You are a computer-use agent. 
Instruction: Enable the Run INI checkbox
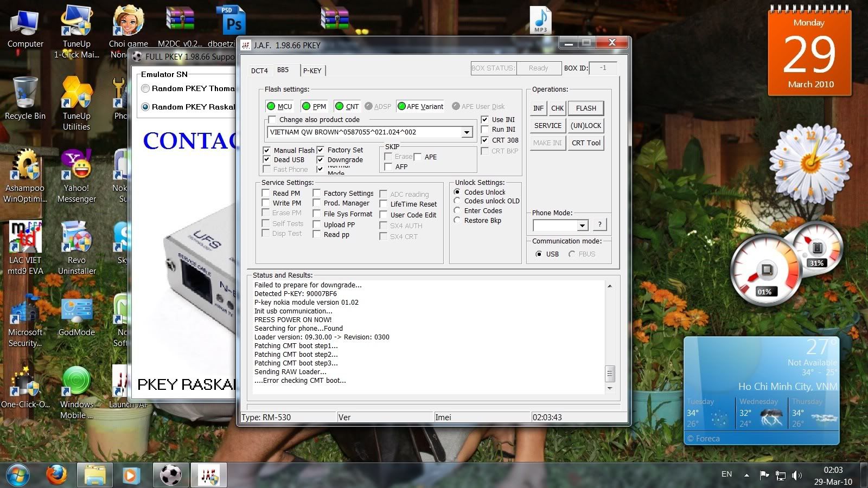[484, 129]
